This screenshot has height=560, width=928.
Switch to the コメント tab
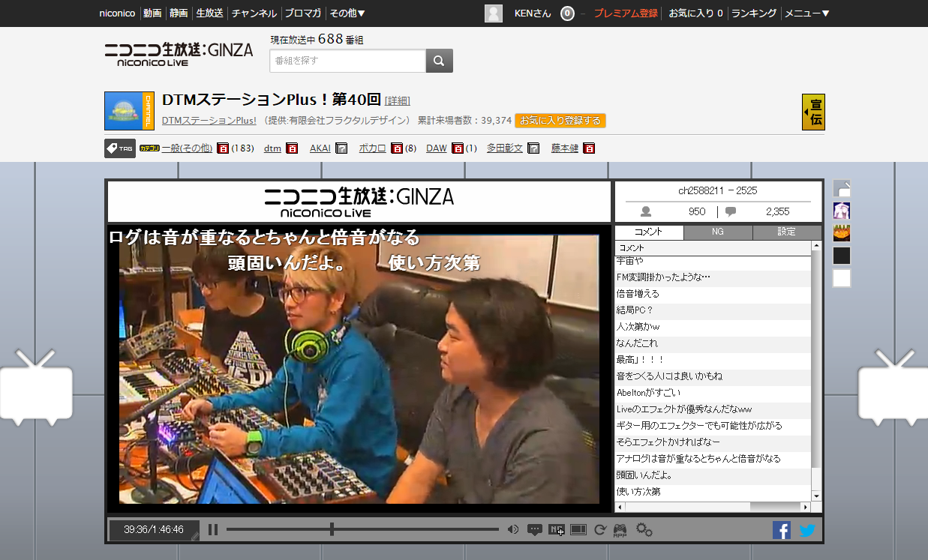pyautogui.click(x=649, y=232)
